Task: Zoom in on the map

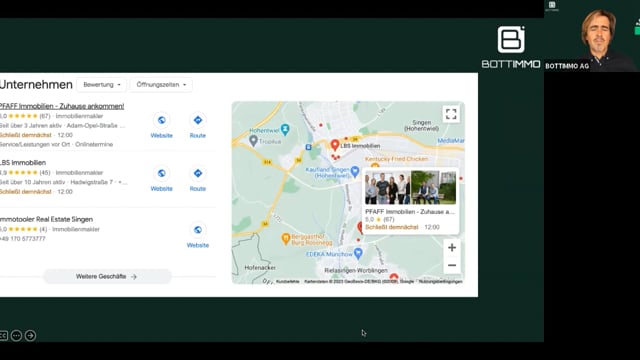Action: 452,247
